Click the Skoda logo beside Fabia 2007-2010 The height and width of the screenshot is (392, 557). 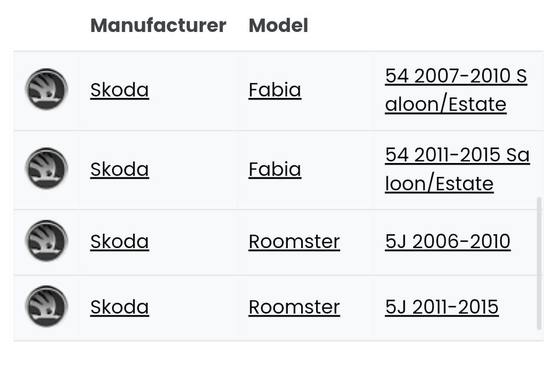pyautogui.click(x=46, y=89)
